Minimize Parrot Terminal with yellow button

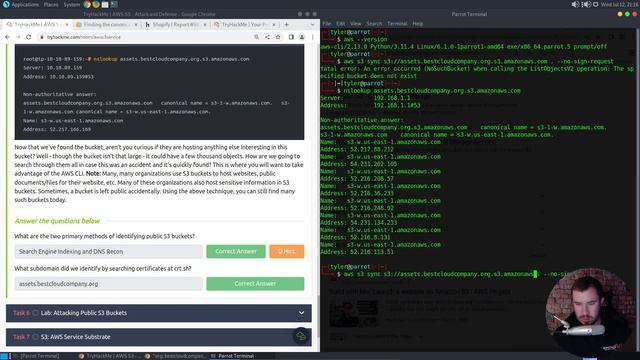[x=620, y=14]
